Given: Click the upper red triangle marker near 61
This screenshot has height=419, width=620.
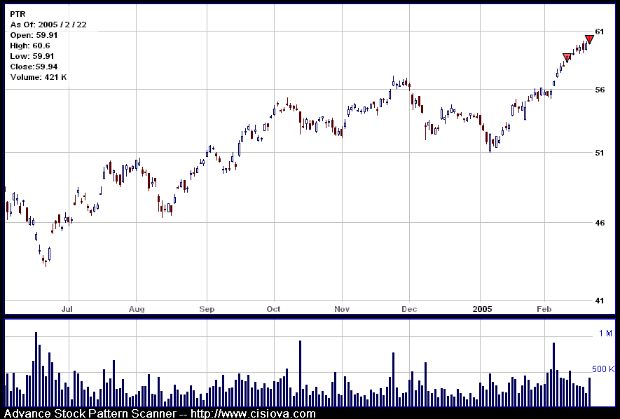Looking at the screenshot, I should [589, 39].
